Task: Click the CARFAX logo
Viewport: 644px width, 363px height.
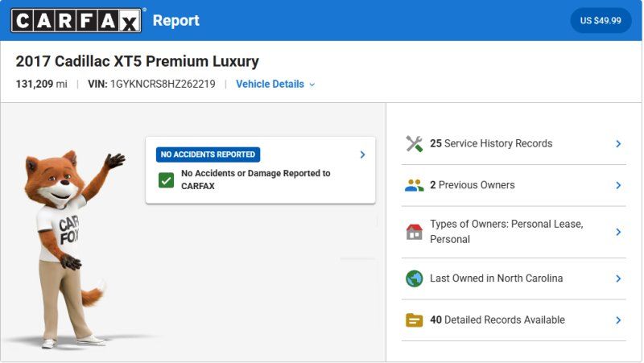Action: click(76, 20)
